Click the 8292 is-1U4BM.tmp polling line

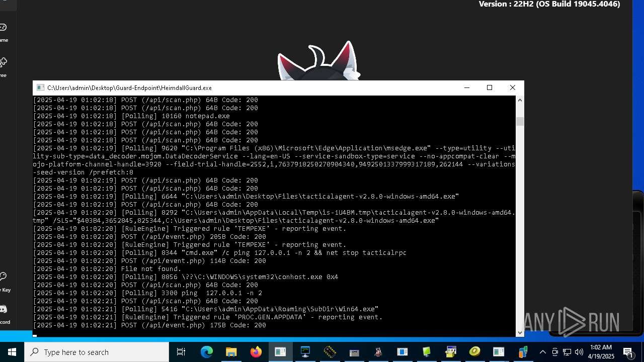274,217
